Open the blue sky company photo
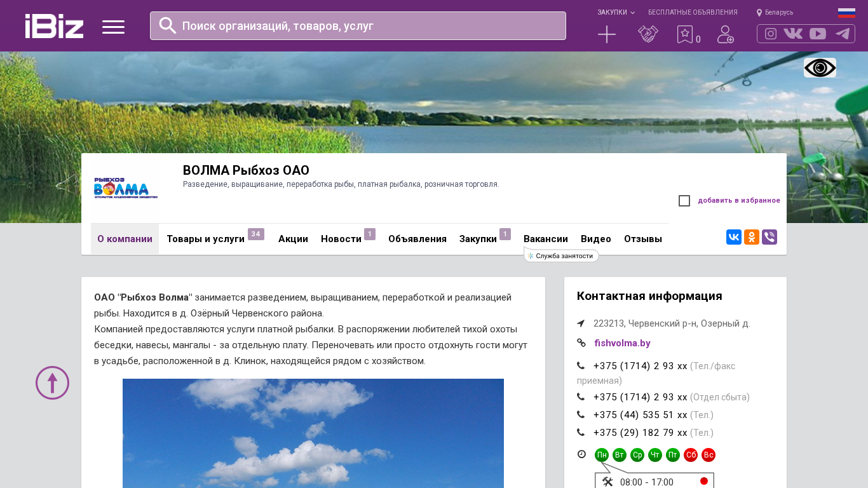Image resolution: width=868 pixels, height=488 pixels. [x=313, y=433]
